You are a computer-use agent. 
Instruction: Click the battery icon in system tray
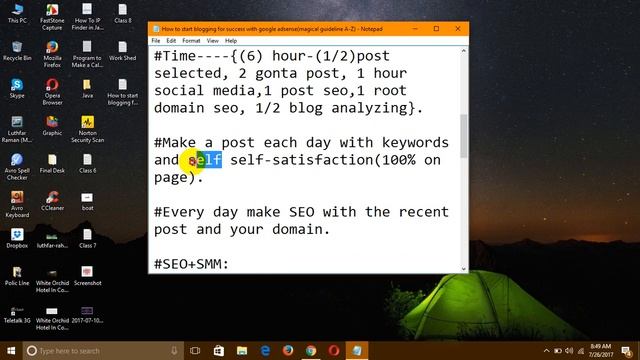558,351
